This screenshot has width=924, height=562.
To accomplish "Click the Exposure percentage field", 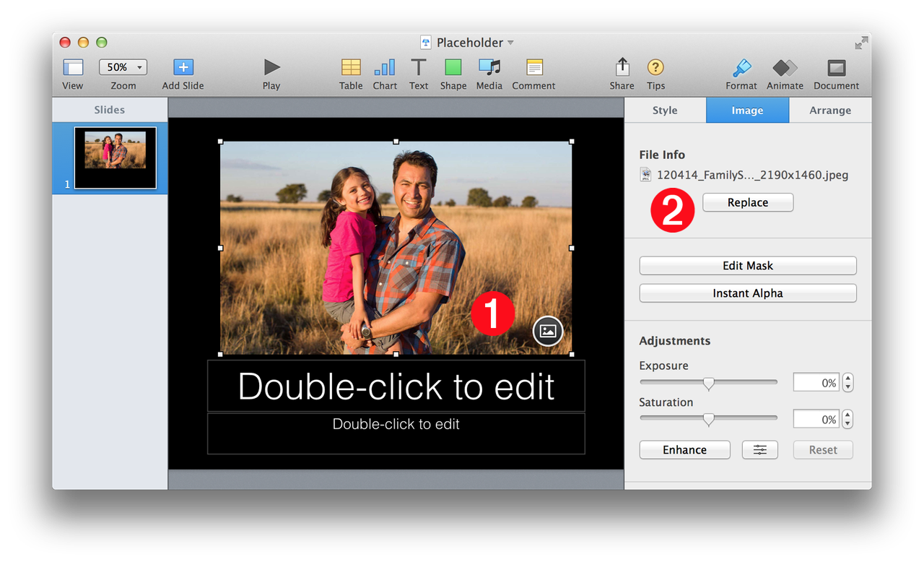I will 816,383.
